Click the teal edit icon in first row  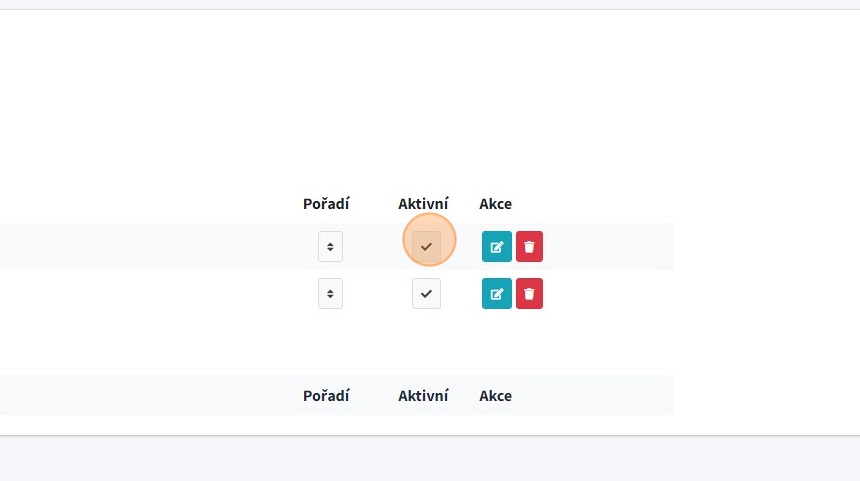496,247
